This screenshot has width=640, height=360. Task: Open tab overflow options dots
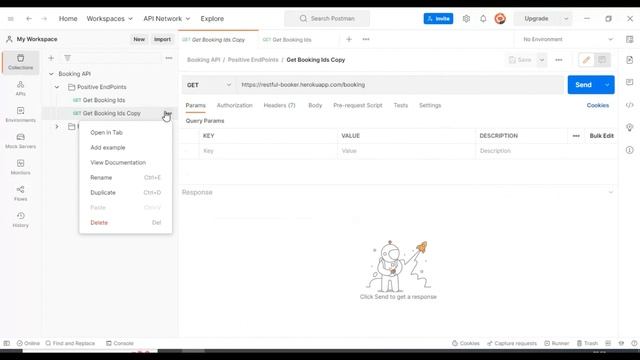366,40
